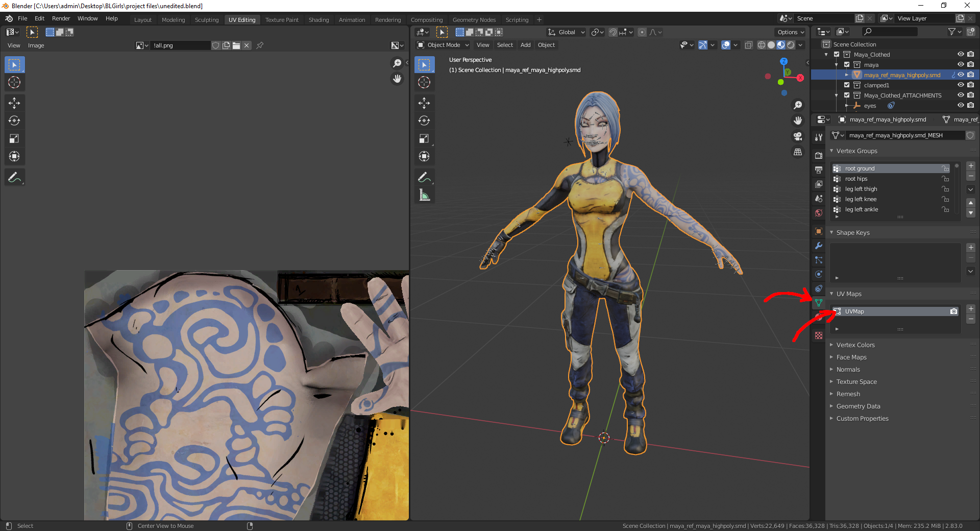This screenshot has width=980, height=531.
Task: Open the Object Data Properties tab
Action: point(819,303)
